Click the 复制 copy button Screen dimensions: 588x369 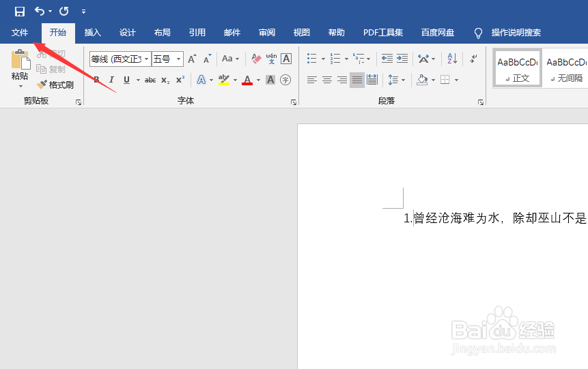click(51, 69)
